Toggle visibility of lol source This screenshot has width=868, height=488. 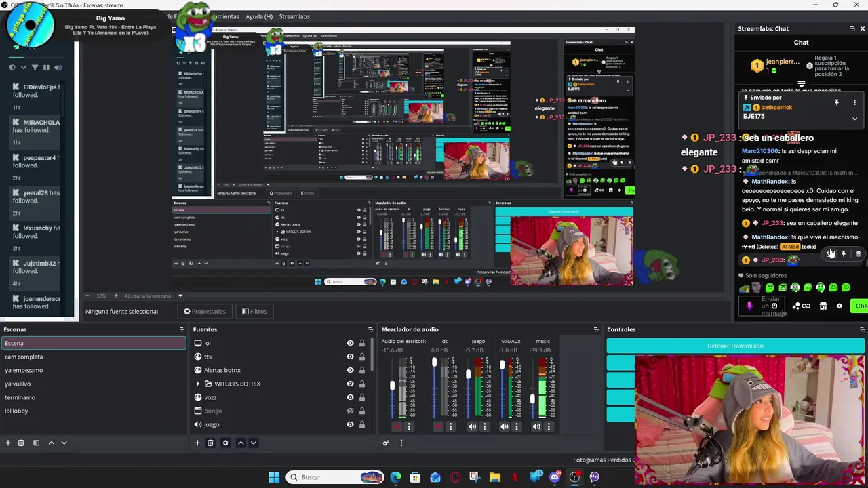(350, 343)
